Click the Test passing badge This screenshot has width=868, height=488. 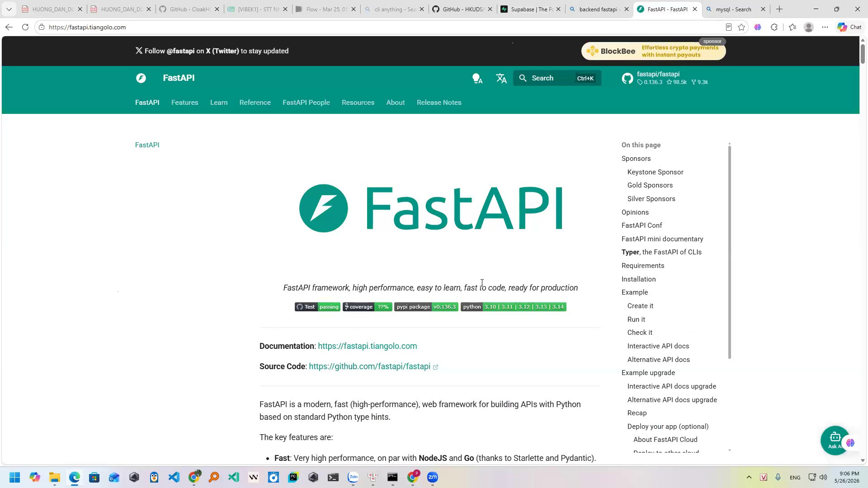click(x=317, y=307)
